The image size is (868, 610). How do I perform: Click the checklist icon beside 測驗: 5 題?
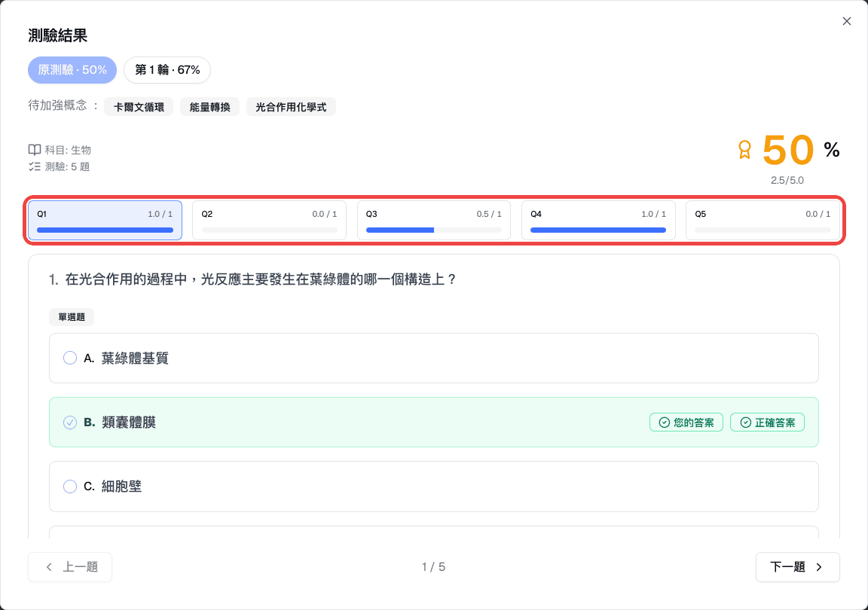coord(35,166)
